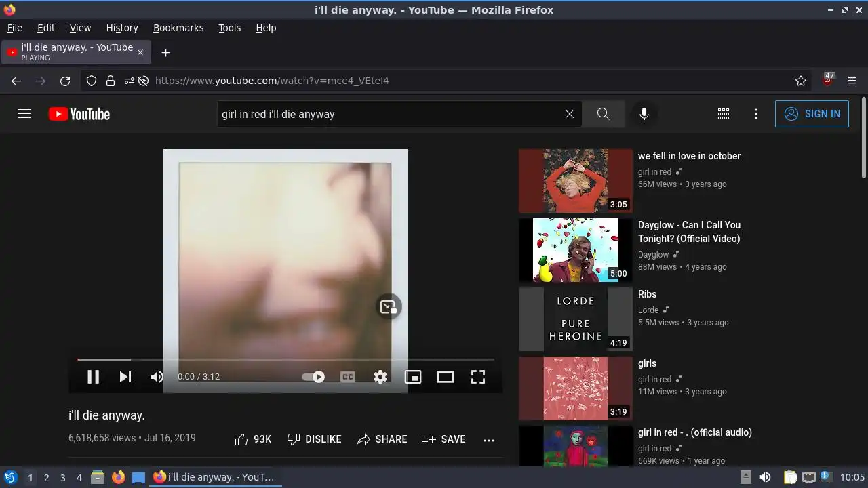Click the Lorde channel name
868x488 pixels.
click(648, 310)
